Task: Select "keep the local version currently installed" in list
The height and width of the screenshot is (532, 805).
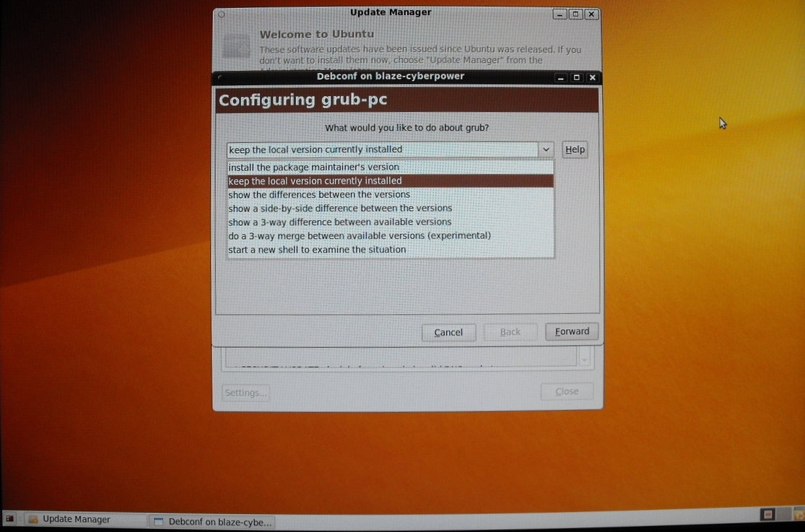Action: pyautogui.click(x=315, y=180)
